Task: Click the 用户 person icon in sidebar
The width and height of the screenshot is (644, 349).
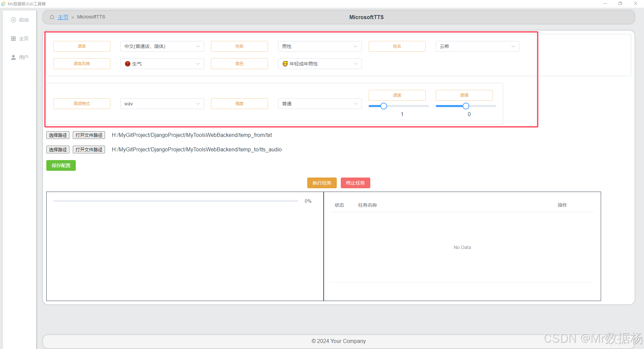Action: (x=13, y=57)
